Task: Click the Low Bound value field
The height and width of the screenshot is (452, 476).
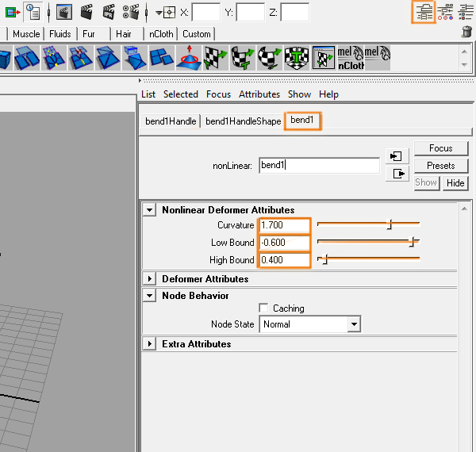Action: pos(284,243)
